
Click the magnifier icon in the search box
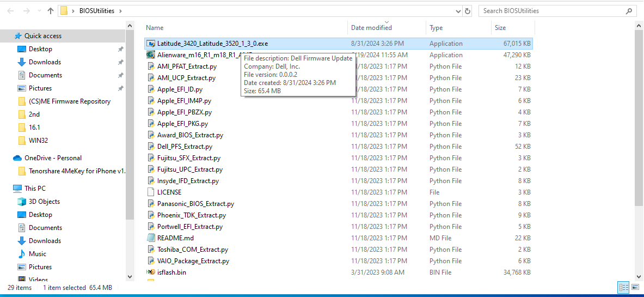[x=629, y=11]
